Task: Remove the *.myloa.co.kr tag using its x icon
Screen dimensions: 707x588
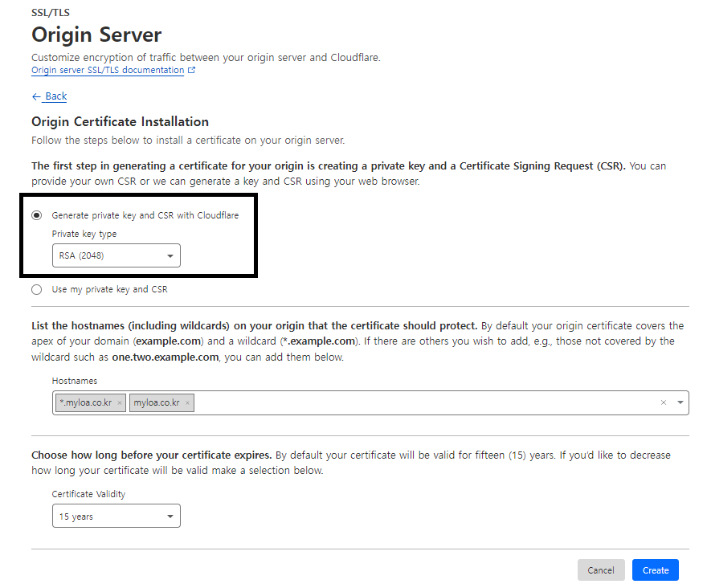Action: tap(120, 402)
